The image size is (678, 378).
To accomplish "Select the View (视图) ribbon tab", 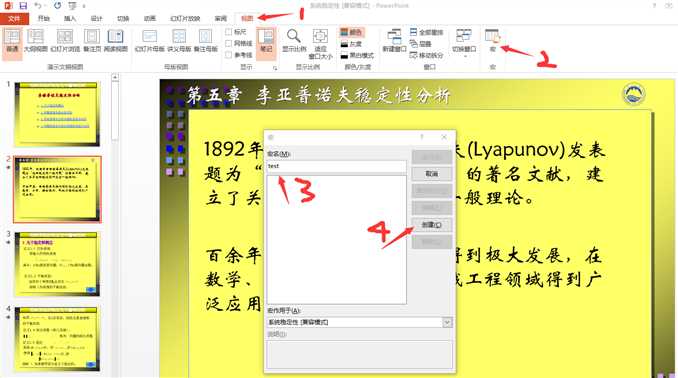I will coord(247,19).
